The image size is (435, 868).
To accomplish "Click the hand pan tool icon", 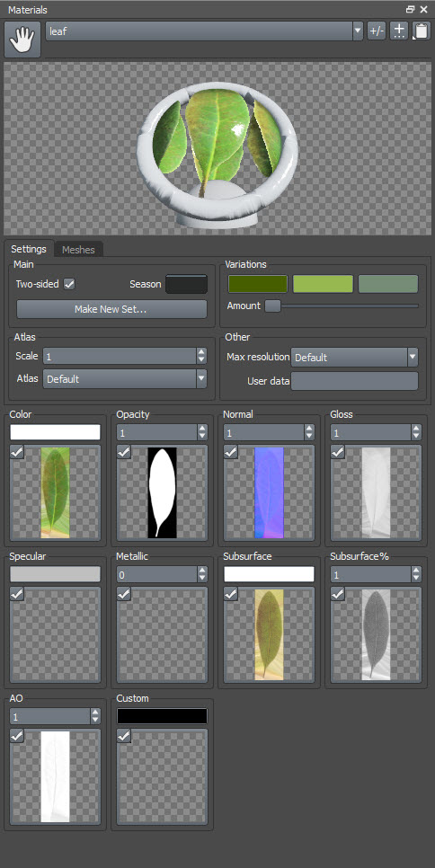I will point(22,40).
